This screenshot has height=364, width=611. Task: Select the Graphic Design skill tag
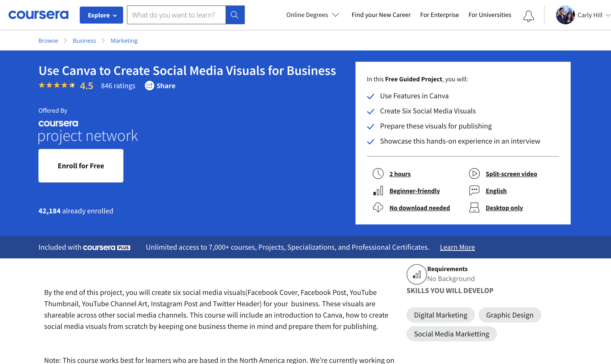tap(509, 315)
